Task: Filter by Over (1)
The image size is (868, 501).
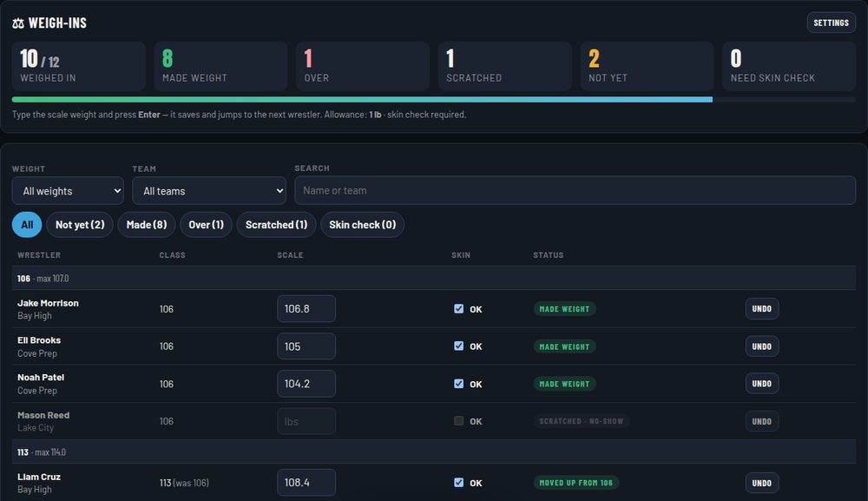Action: (206, 225)
